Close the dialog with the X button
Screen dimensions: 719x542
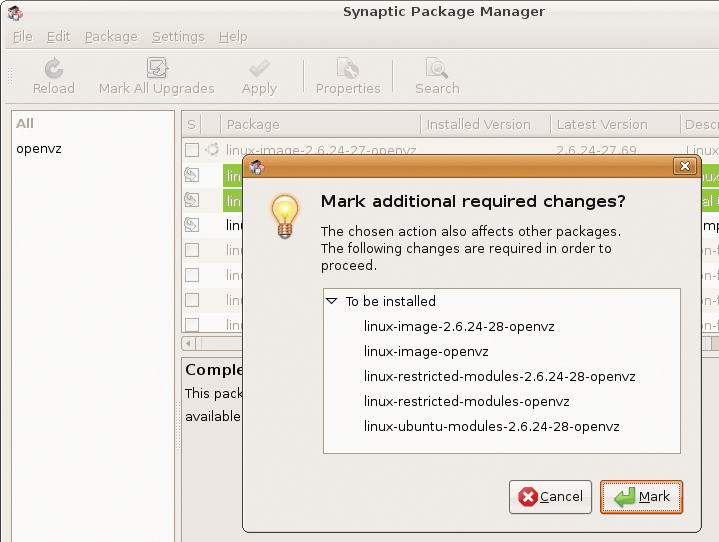click(685, 166)
